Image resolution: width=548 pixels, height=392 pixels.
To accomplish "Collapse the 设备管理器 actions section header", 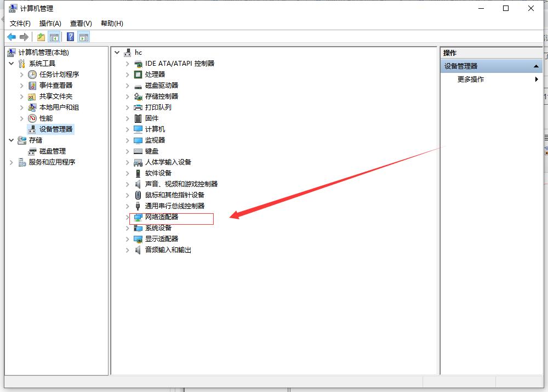I will tap(536, 66).
